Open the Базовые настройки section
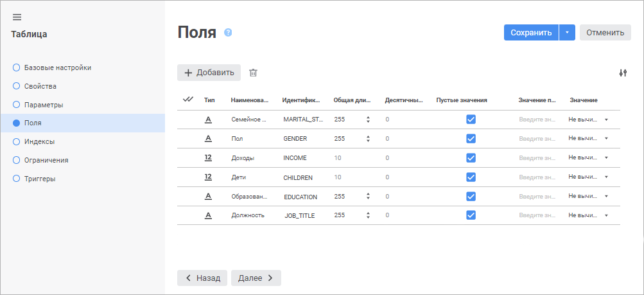 57,67
